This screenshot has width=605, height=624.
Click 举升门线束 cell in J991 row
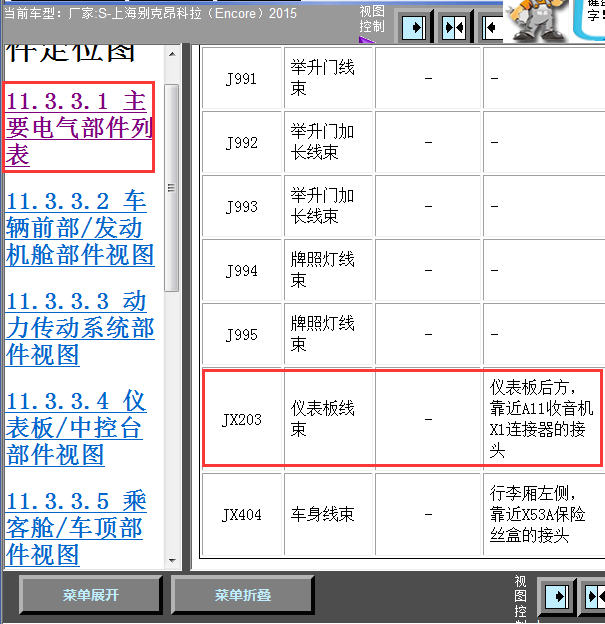point(328,78)
